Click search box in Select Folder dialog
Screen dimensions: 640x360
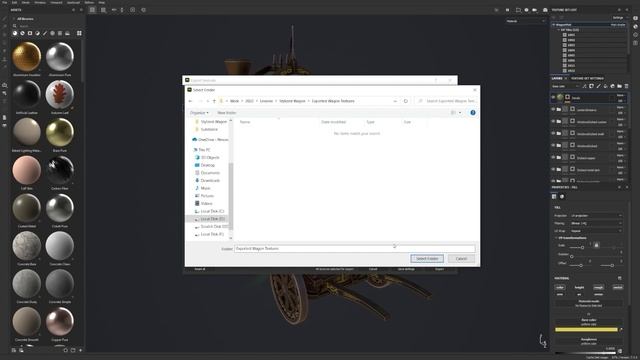(447, 101)
